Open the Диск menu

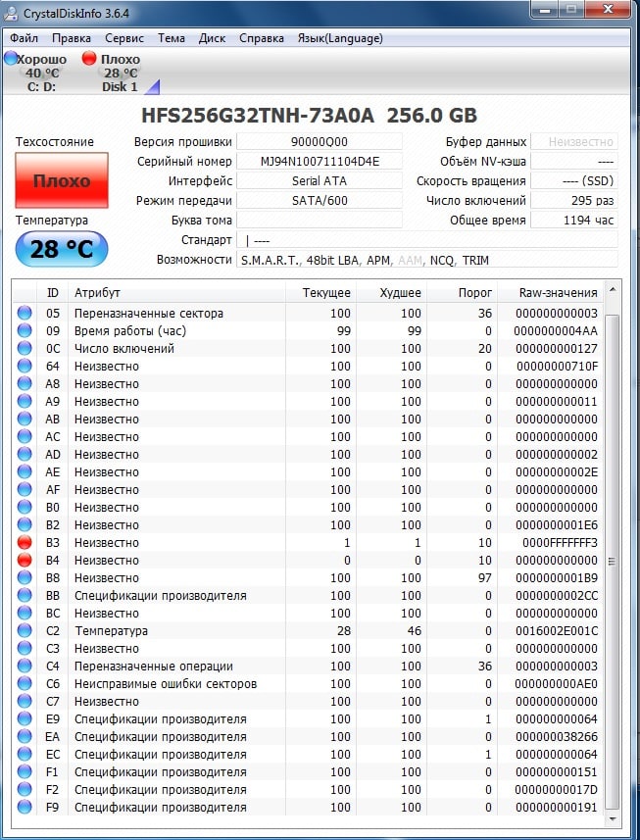(212, 38)
